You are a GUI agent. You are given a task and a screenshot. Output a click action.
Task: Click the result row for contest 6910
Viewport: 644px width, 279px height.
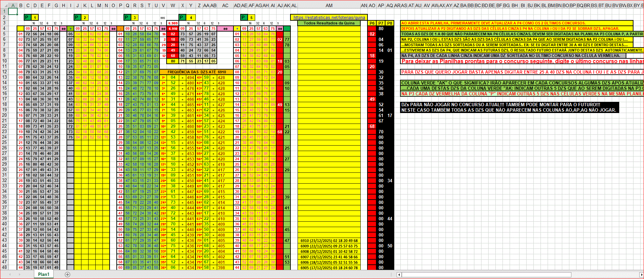click(x=329, y=241)
